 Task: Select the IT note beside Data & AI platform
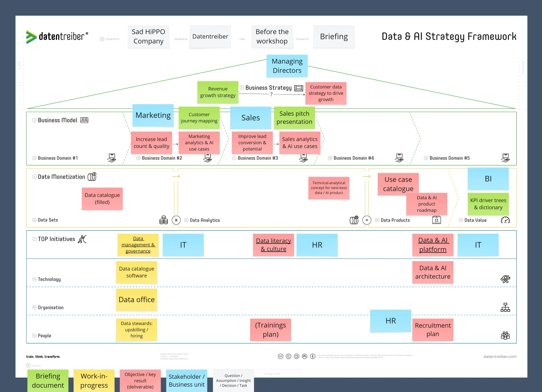coord(478,245)
